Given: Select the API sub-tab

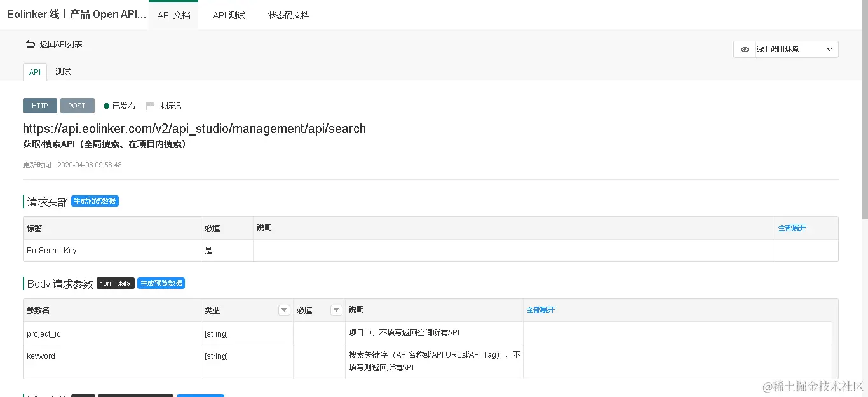Looking at the screenshot, I should 35,72.
